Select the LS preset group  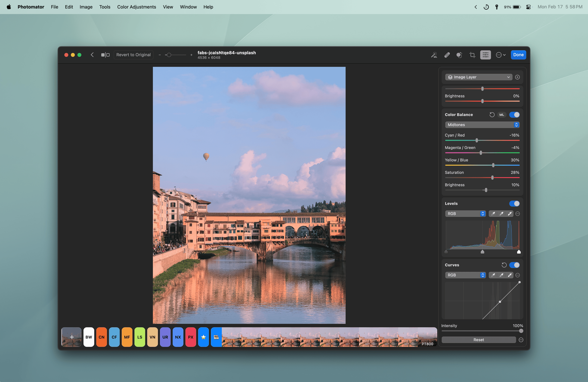click(140, 337)
